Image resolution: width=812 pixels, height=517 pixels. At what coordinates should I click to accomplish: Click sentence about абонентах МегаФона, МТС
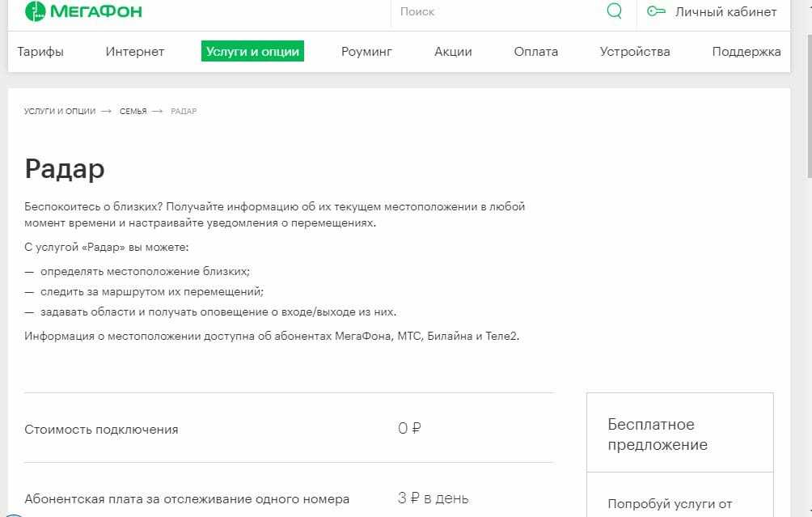tap(272, 337)
